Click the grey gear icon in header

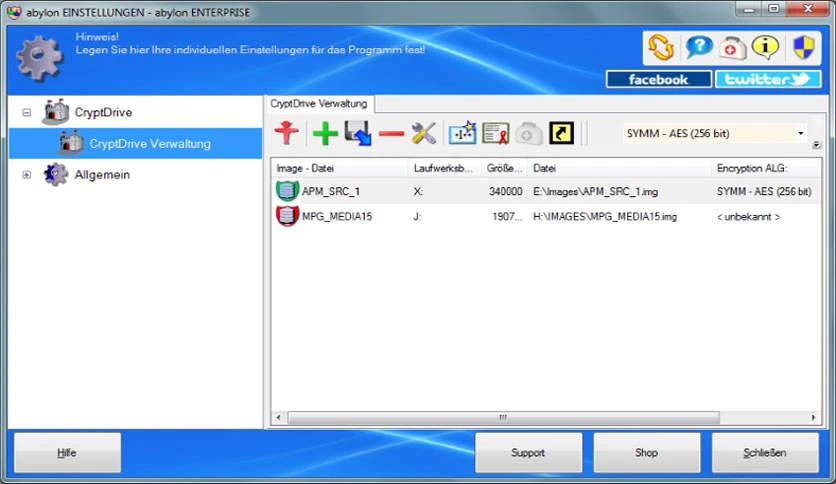(39, 58)
